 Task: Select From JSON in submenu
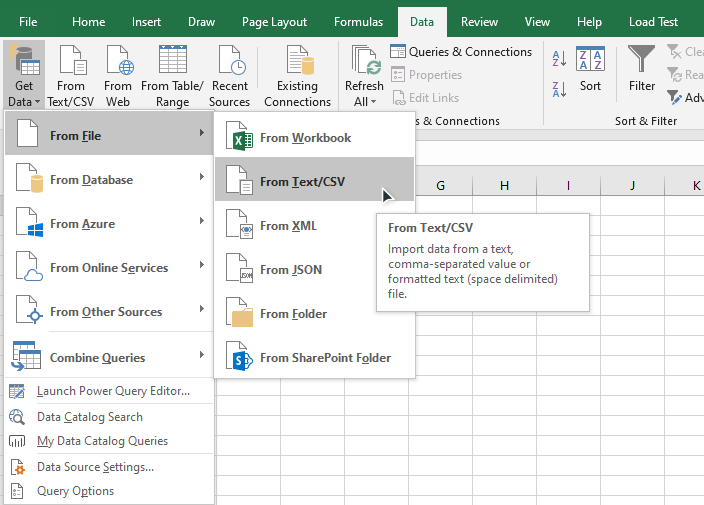click(314, 267)
